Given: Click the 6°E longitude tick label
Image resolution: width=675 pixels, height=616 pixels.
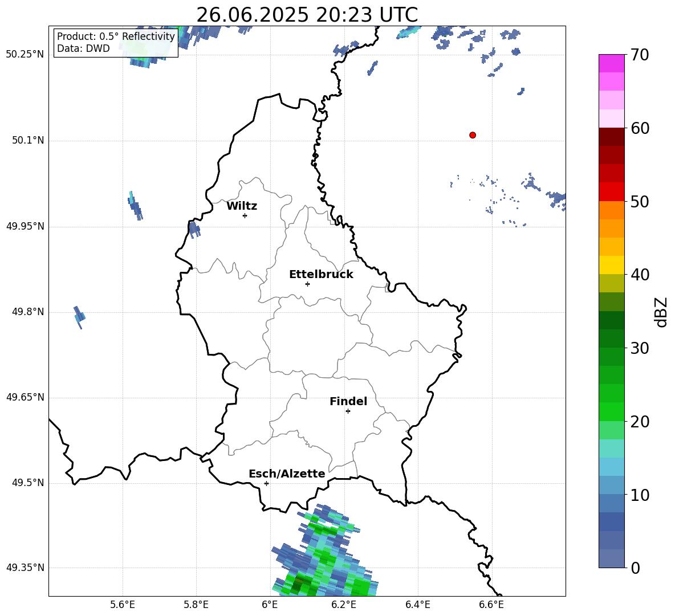Looking at the screenshot, I should [x=270, y=605].
